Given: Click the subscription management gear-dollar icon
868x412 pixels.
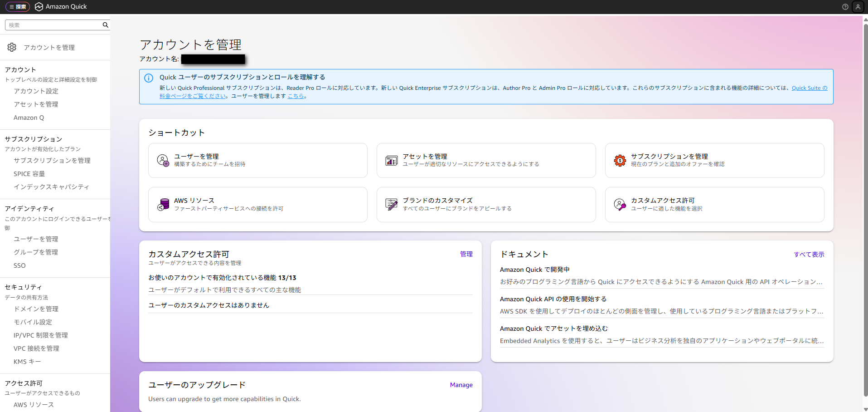Looking at the screenshot, I should 620,160.
